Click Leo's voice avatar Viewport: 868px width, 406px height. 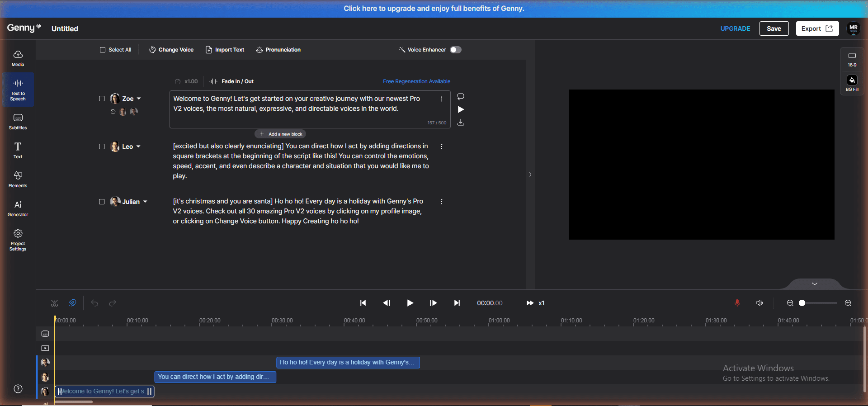click(115, 146)
